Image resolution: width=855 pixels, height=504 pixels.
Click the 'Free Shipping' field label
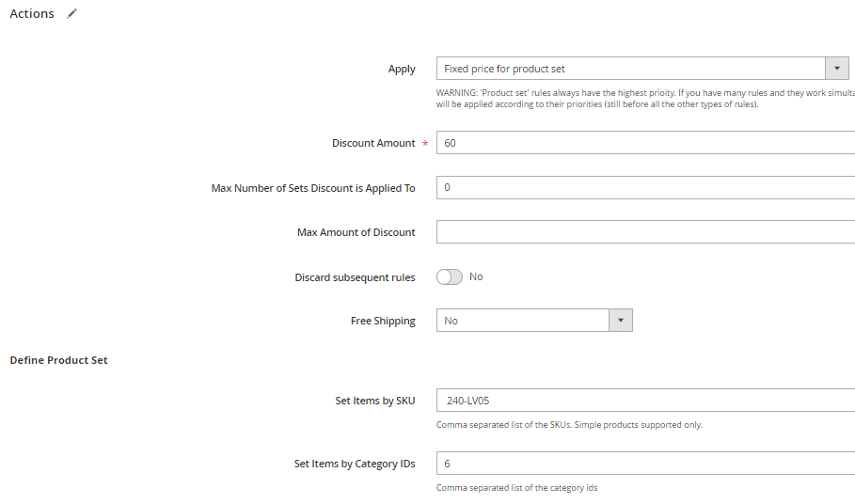(x=383, y=321)
